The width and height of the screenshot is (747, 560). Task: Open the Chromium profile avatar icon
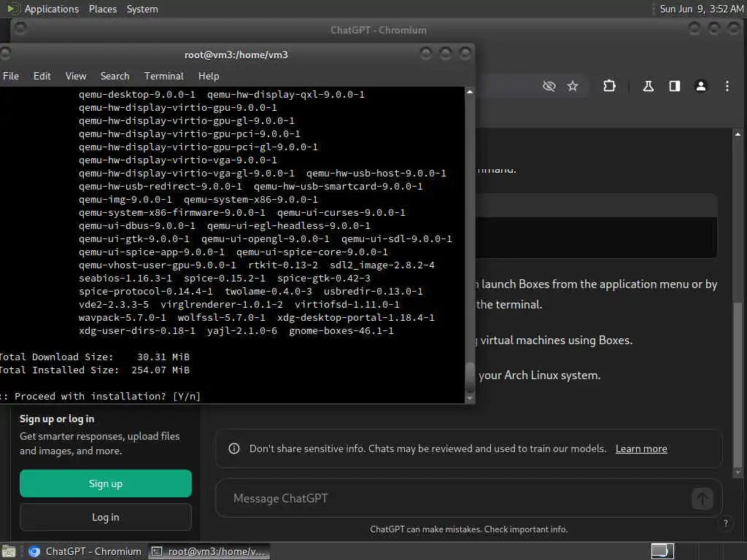701,86
